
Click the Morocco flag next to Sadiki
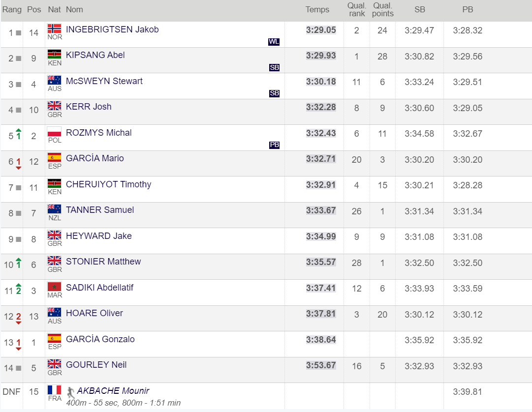(x=54, y=287)
